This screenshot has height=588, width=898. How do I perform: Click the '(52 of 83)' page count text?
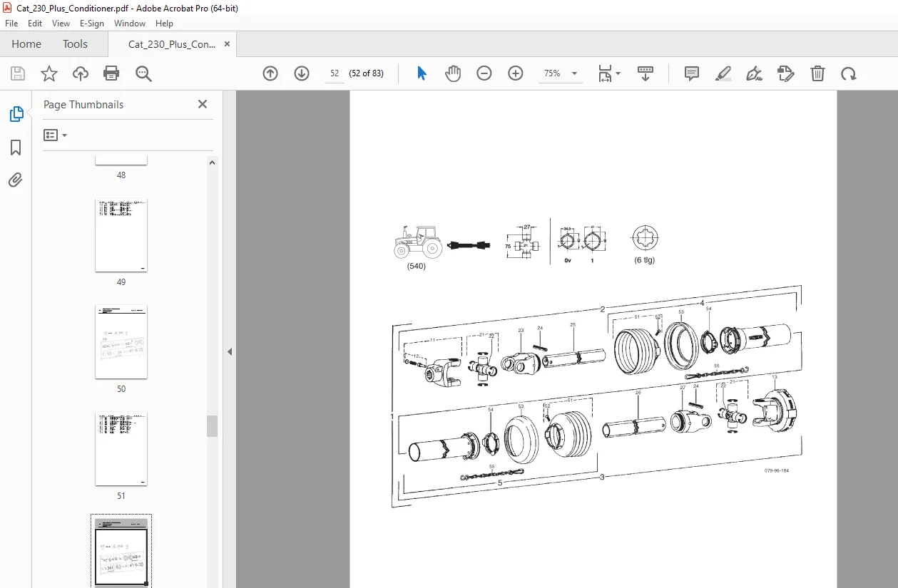click(x=366, y=73)
